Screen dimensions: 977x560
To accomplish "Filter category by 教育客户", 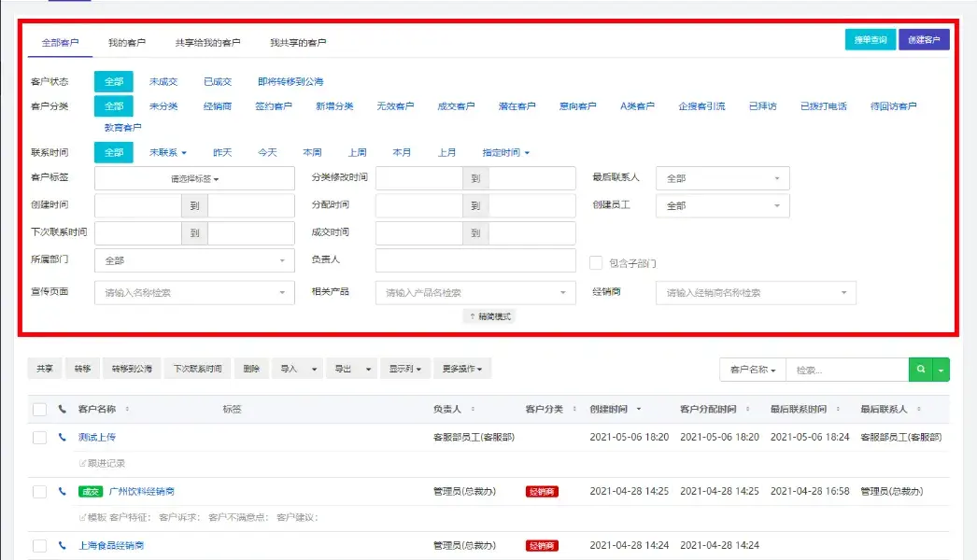I will point(122,128).
